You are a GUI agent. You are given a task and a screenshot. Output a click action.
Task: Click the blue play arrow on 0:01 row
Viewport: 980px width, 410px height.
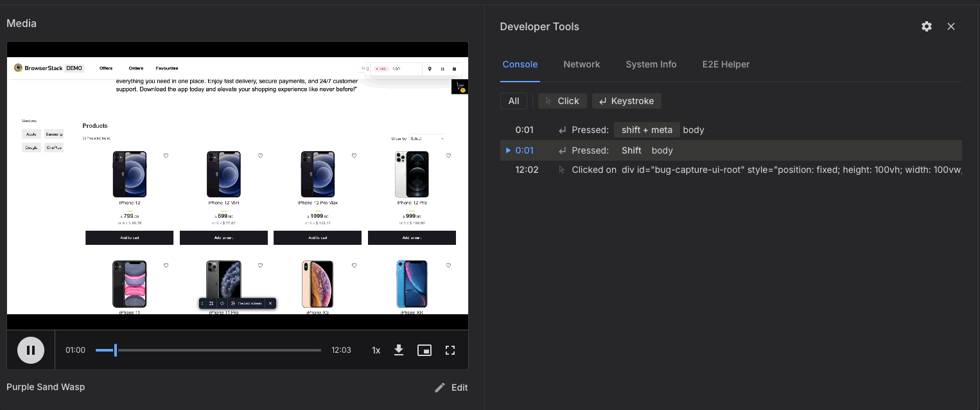tap(508, 150)
